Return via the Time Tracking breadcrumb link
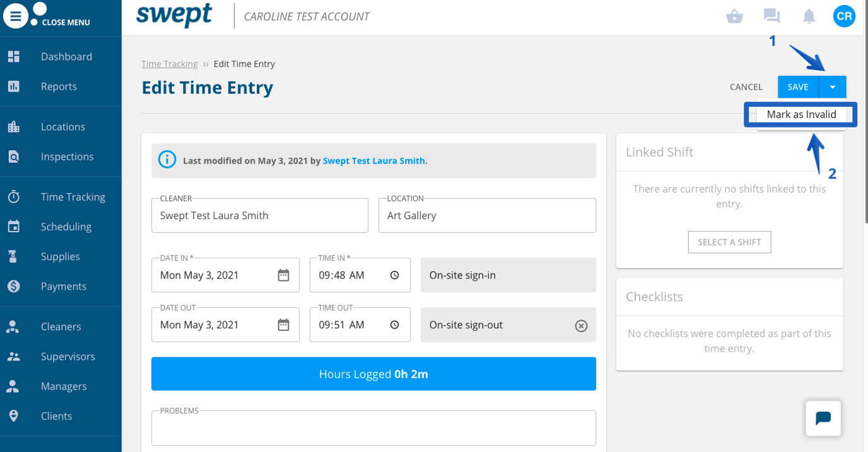 (x=169, y=63)
